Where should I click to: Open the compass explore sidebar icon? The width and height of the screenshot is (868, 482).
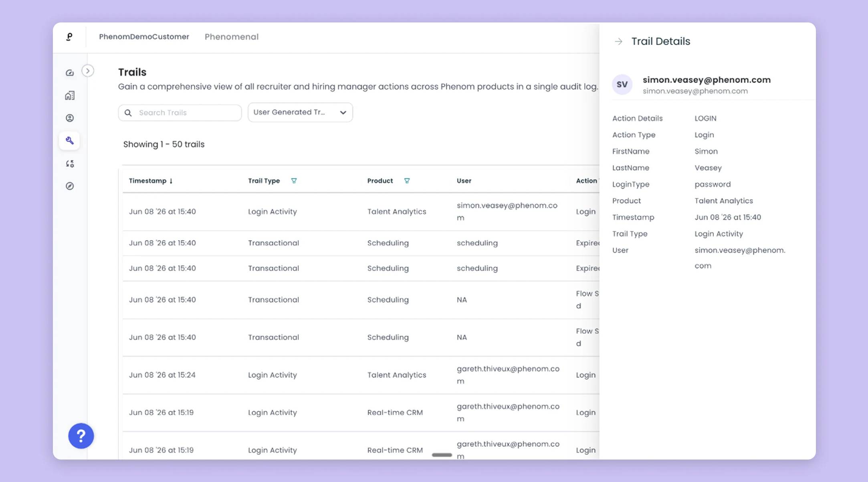70,186
